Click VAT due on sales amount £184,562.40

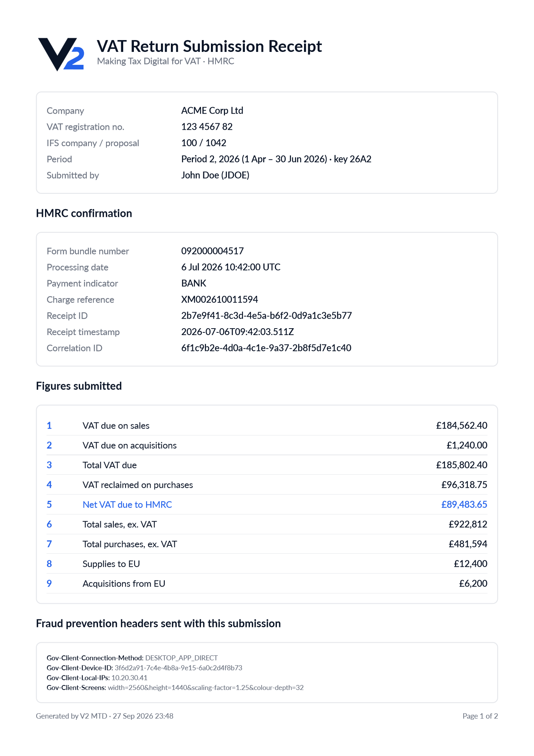click(x=462, y=426)
